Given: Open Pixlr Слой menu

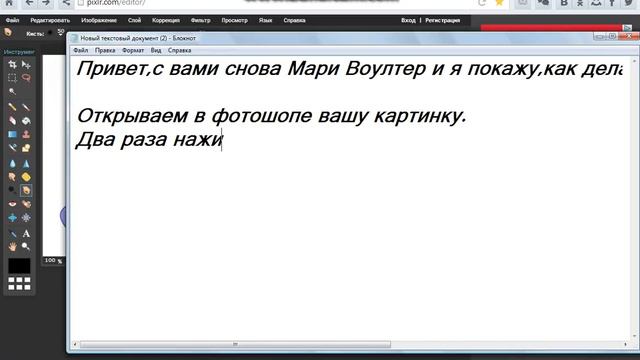Looking at the screenshot, I should 134,20.
